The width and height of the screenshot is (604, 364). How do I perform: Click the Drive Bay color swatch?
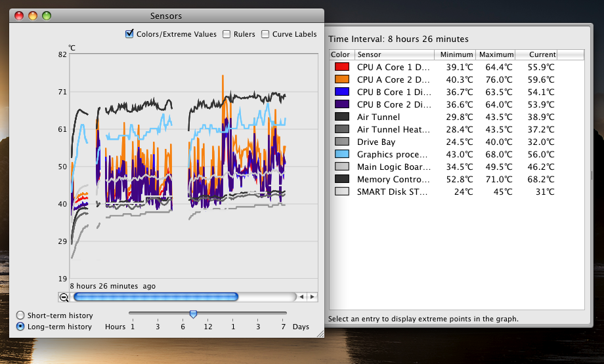coord(341,142)
